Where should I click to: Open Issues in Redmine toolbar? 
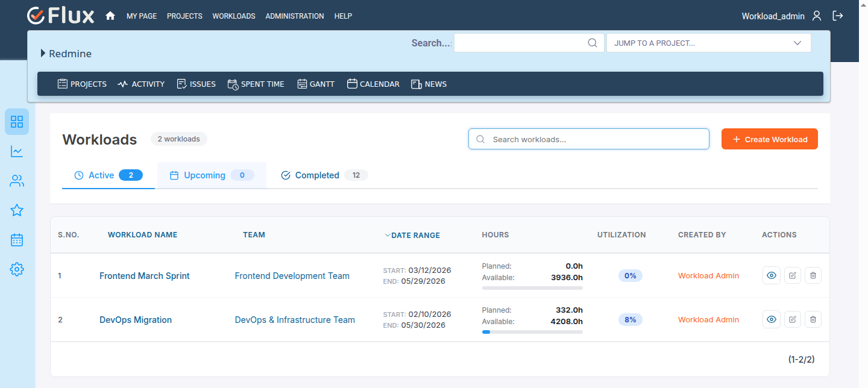pyautogui.click(x=196, y=84)
